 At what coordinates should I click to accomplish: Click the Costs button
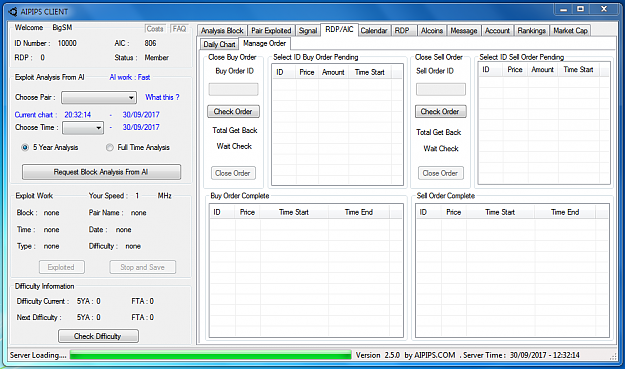(155, 29)
